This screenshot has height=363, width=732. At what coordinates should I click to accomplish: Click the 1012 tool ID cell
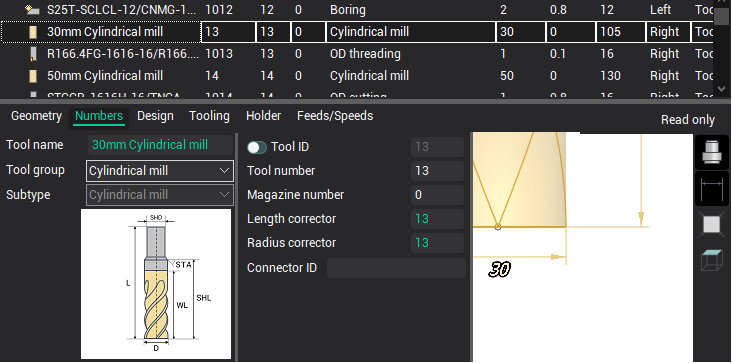(219, 10)
